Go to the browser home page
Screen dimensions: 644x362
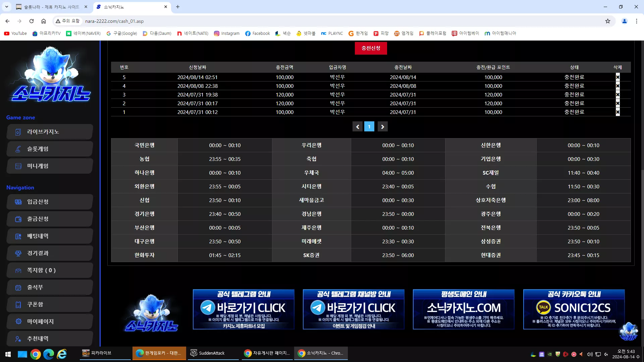(x=44, y=21)
